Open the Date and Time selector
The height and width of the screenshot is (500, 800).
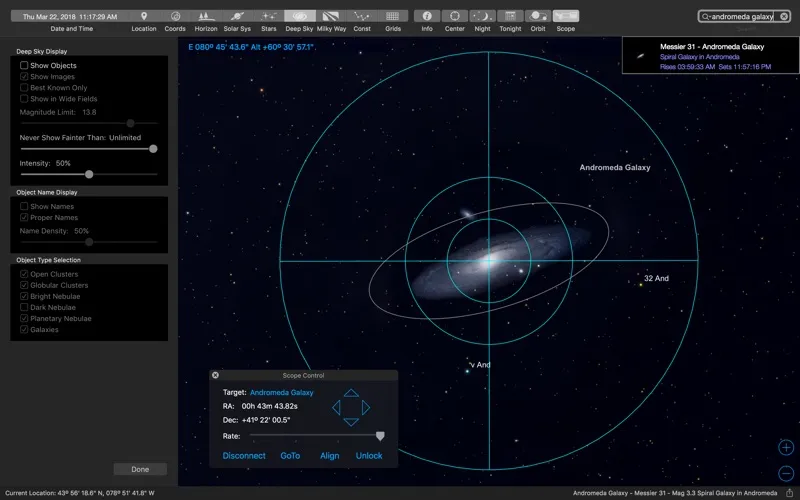click(x=70, y=17)
